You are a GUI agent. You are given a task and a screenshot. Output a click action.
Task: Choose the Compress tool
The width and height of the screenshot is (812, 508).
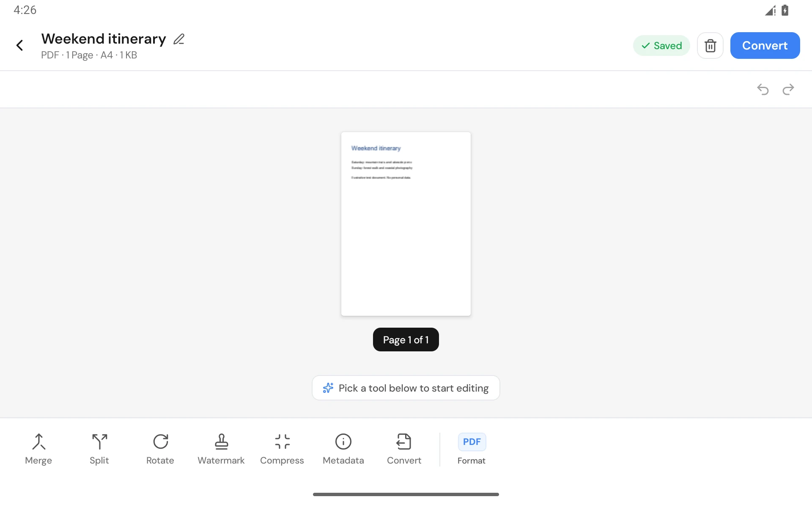[x=282, y=449]
